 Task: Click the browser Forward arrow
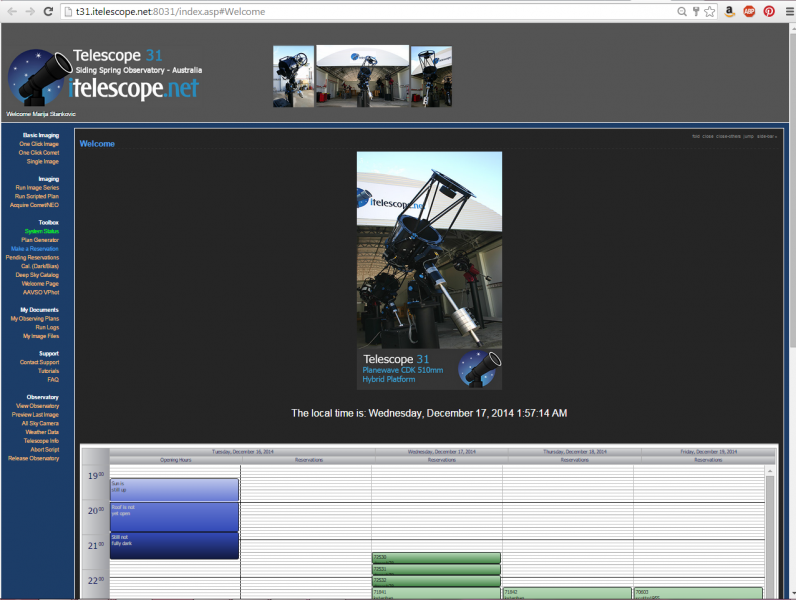click(30, 11)
